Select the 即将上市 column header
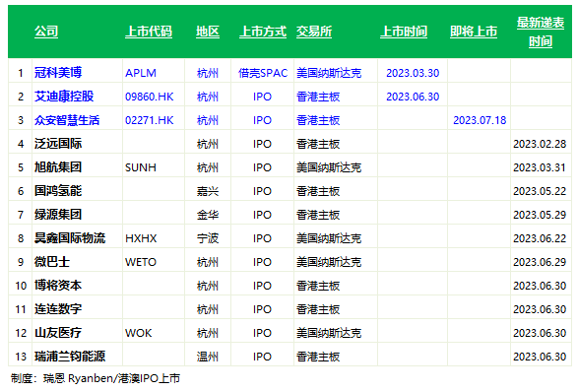 [474, 32]
